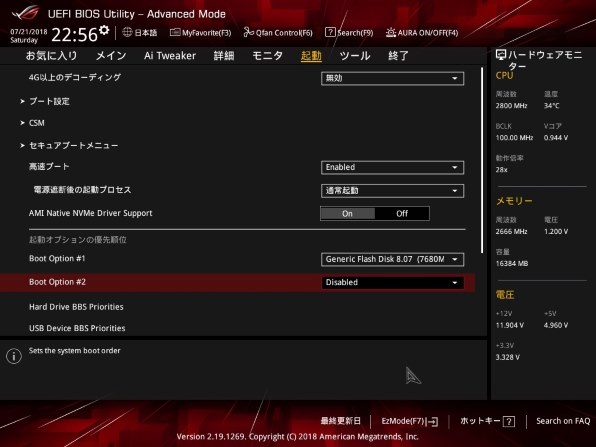Click the clock settings gear icon
This screenshot has width=596, height=447.
(104, 30)
